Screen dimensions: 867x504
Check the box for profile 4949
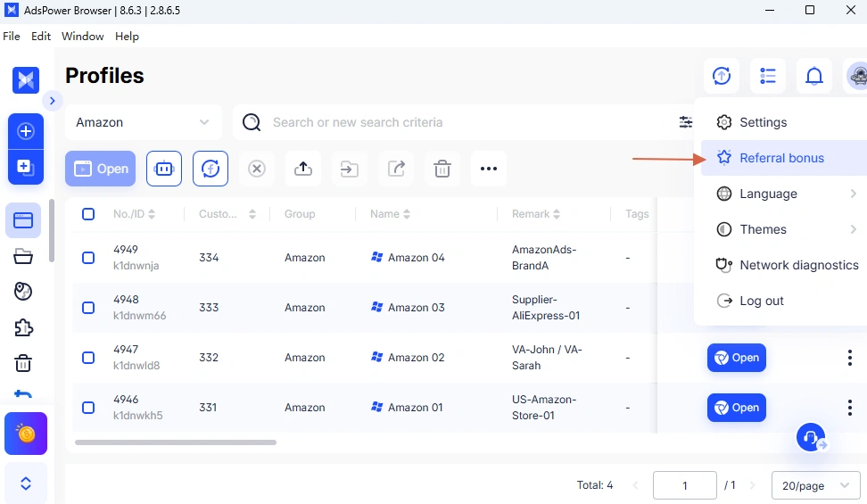click(x=88, y=258)
